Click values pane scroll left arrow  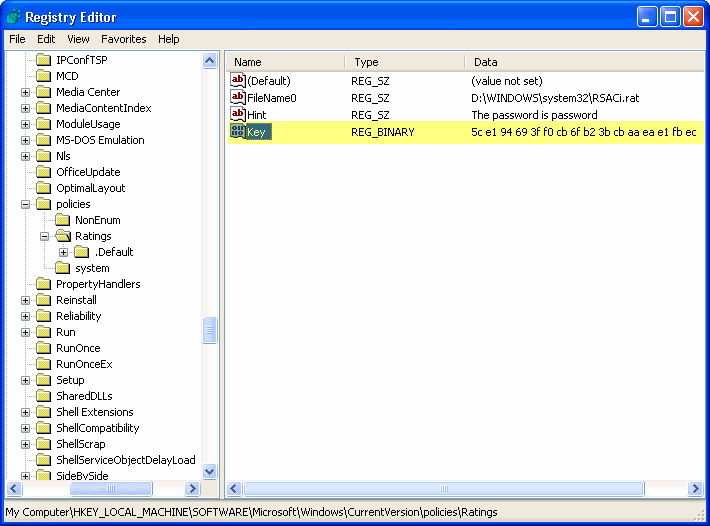pos(234,488)
